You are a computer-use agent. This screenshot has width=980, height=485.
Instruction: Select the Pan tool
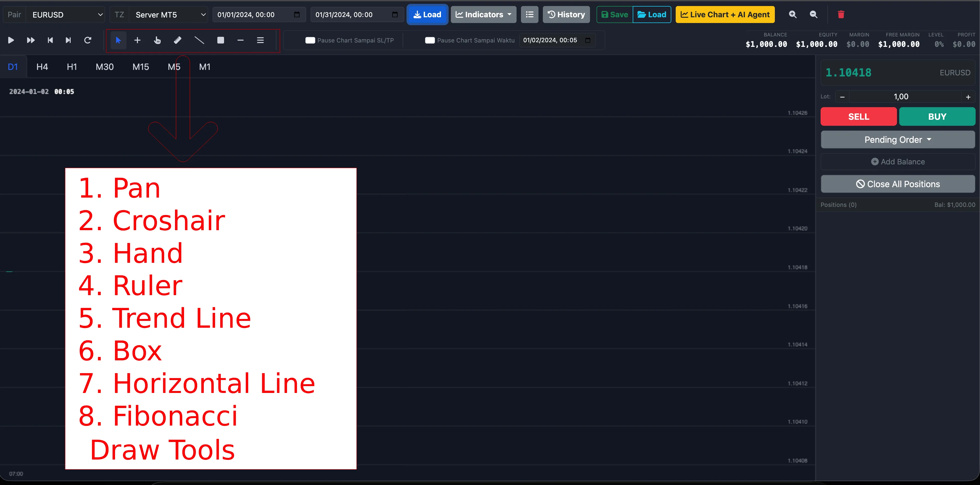pos(118,40)
